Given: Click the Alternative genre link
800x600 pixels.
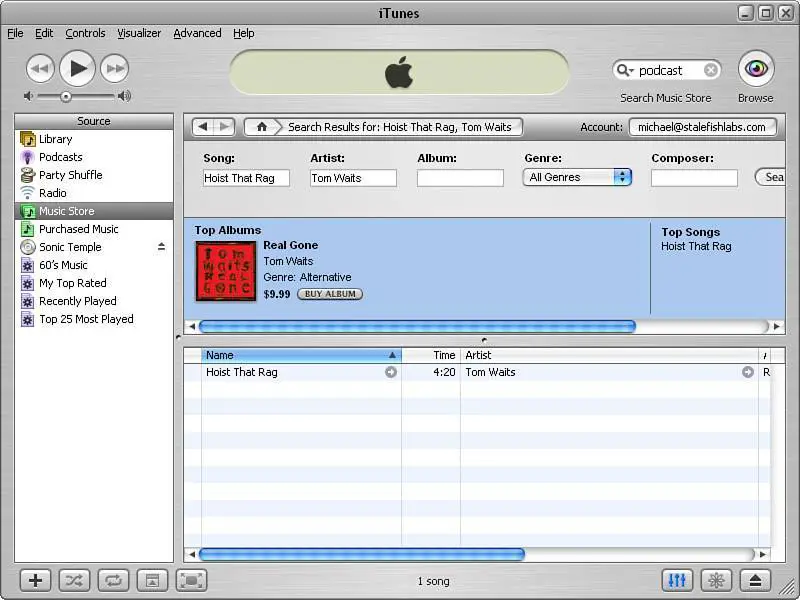Looking at the screenshot, I should [326, 277].
